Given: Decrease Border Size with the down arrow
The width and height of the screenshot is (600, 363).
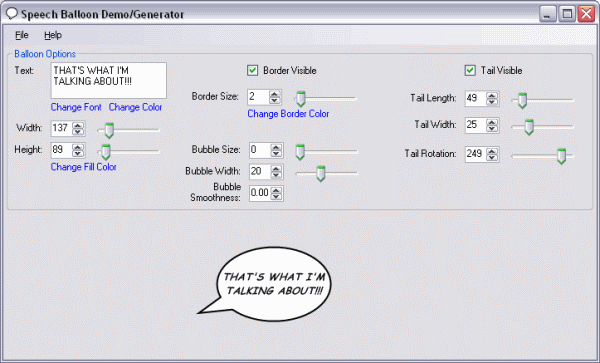Looking at the screenshot, I should [274, 100].
